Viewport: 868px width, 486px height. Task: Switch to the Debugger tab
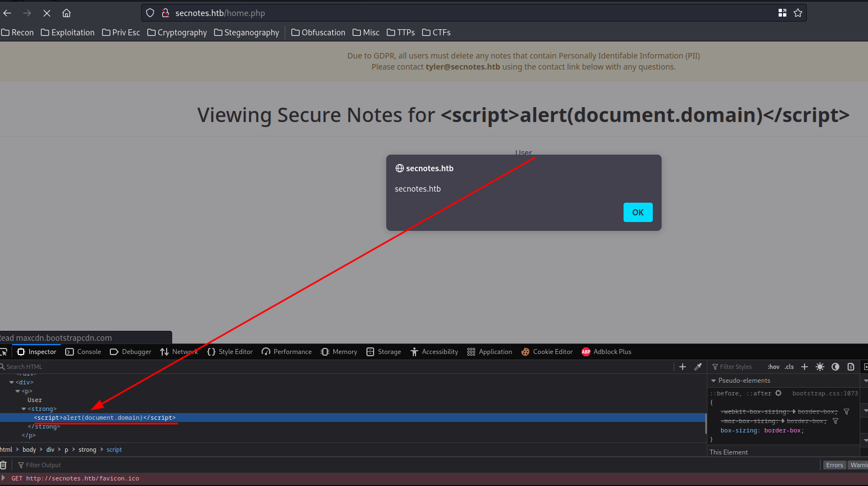pyautogui.click(x=130, y=352)
